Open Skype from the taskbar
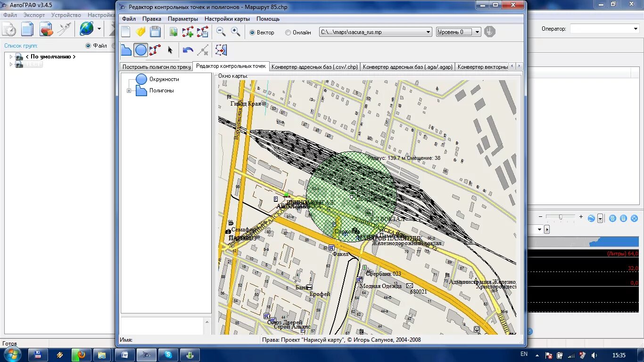 (168, 354)
